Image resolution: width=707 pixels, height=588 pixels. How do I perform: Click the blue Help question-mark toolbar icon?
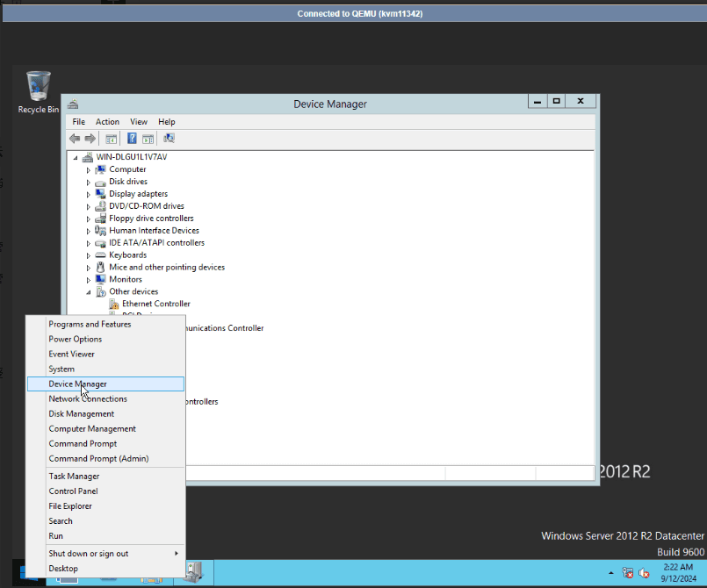tap(132, 139)
